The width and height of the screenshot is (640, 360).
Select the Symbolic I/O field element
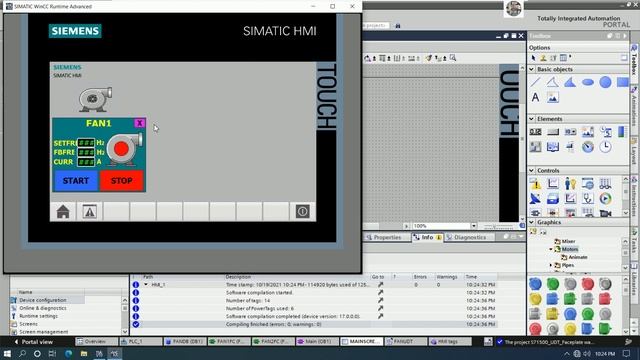click(x=570, y=131)
